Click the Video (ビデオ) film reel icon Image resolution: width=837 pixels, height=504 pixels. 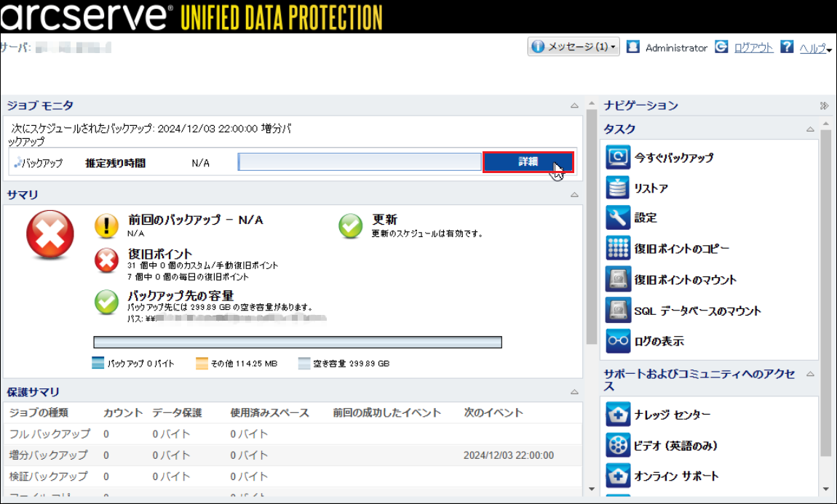coord(618,445)
